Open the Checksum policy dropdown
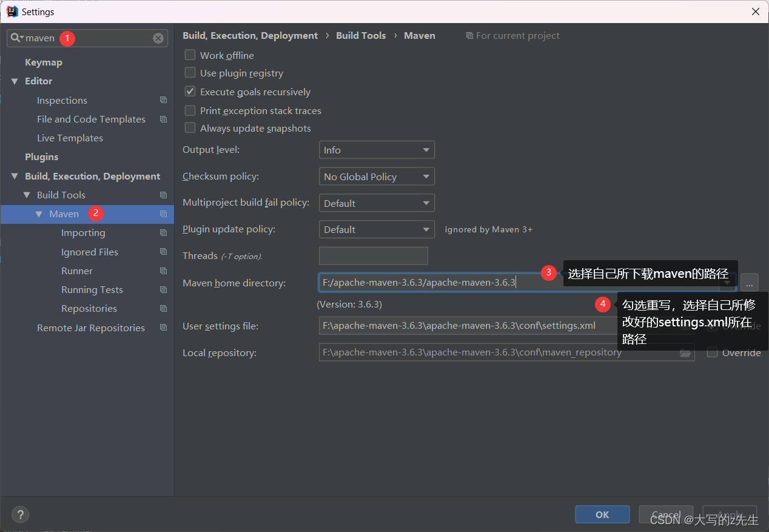Screen dimensions: 769x532 tap(377, 176)
